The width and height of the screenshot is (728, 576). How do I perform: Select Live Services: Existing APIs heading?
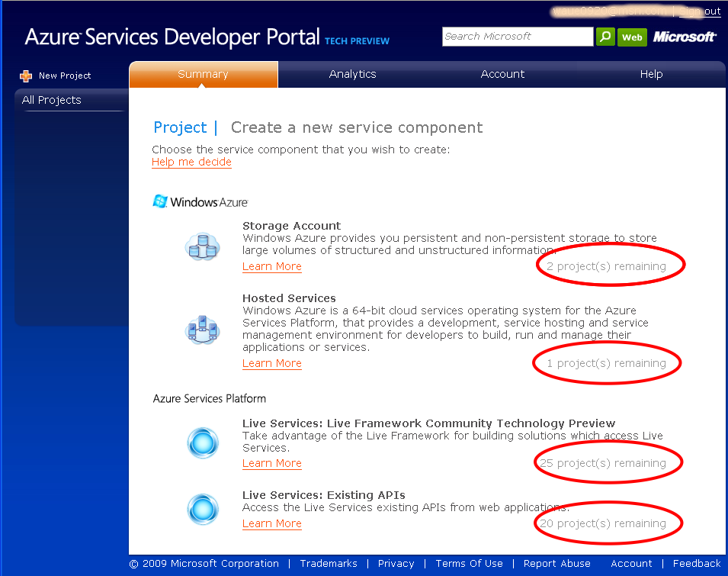click(x=324, y=495)
